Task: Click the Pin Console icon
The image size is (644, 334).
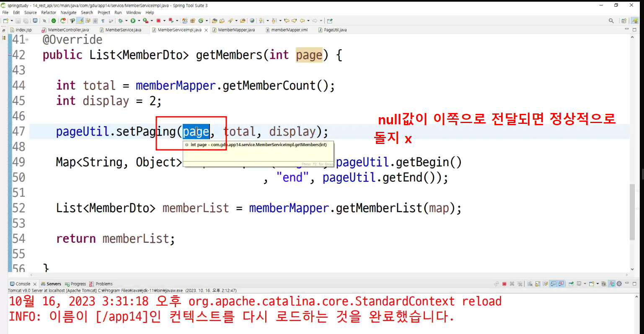Action: click(x=571, y=284)
